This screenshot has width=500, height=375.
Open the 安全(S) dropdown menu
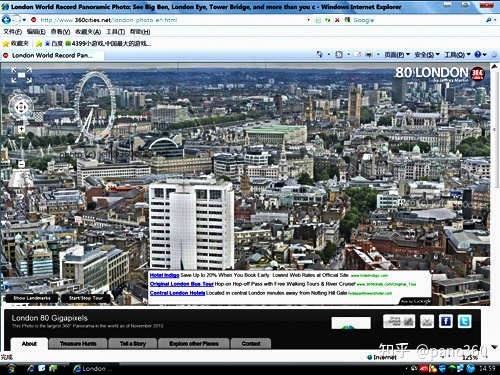tap(427, 55)
